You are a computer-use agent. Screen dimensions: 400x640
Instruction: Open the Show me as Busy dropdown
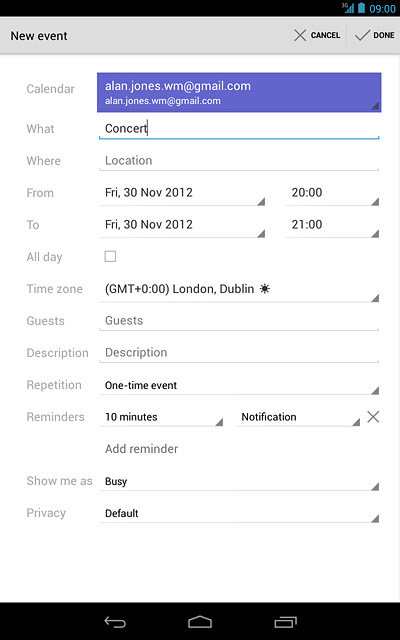pyautogui.click(x=239, y=481)
